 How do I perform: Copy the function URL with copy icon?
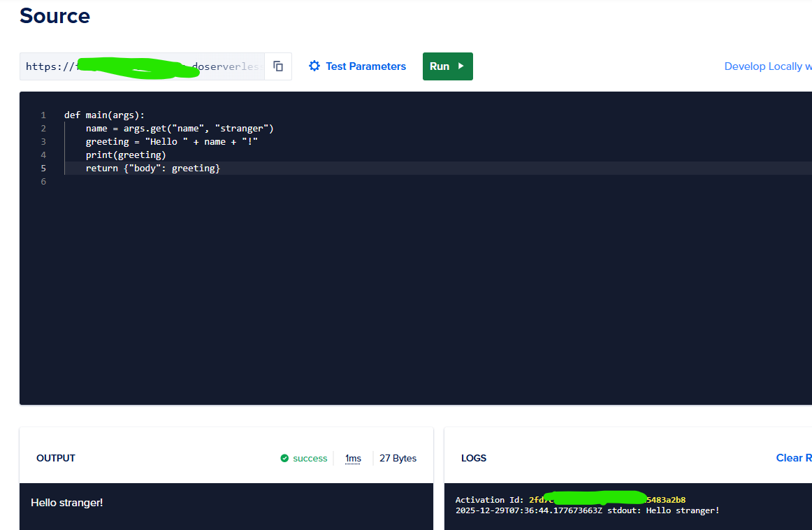(x=278, y=66)
